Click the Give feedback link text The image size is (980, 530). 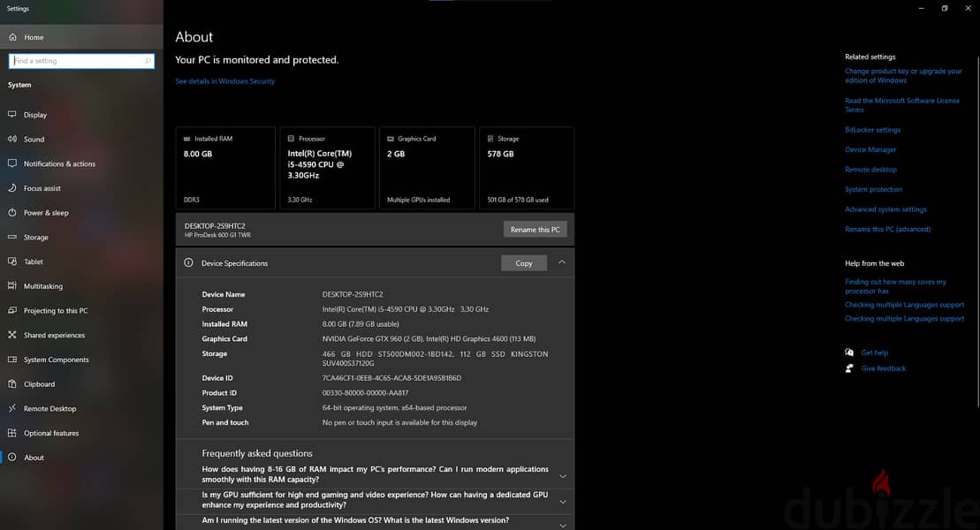883,368
